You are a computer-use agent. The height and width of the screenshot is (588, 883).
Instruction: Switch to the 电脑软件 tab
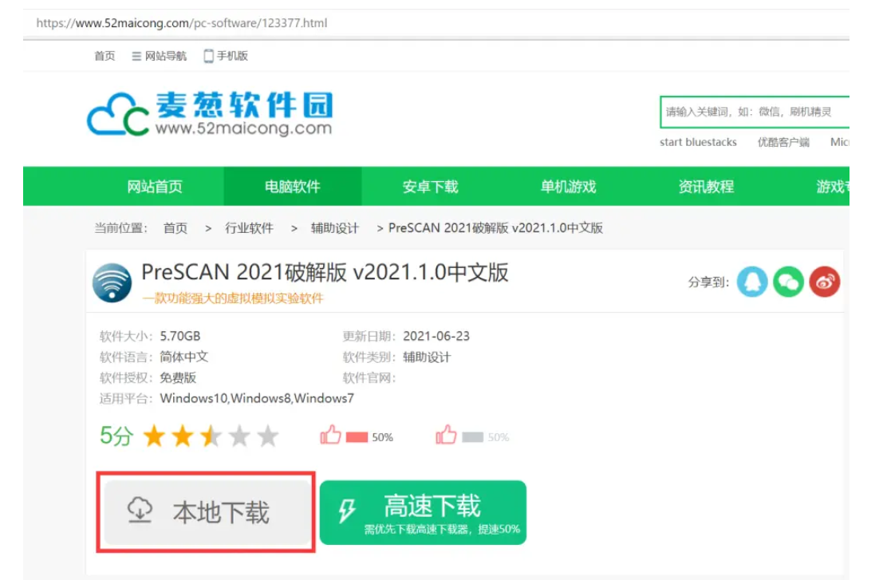click(294, 185)
